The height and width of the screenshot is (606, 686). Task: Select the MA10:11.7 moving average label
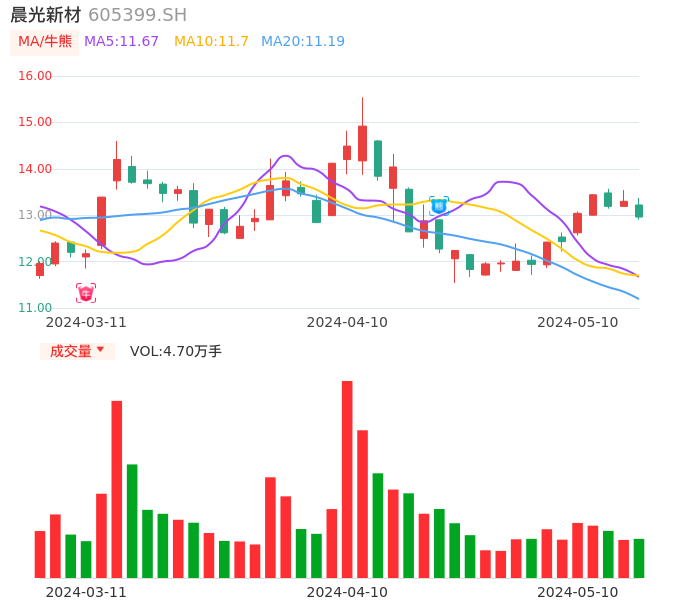(211, 41)
